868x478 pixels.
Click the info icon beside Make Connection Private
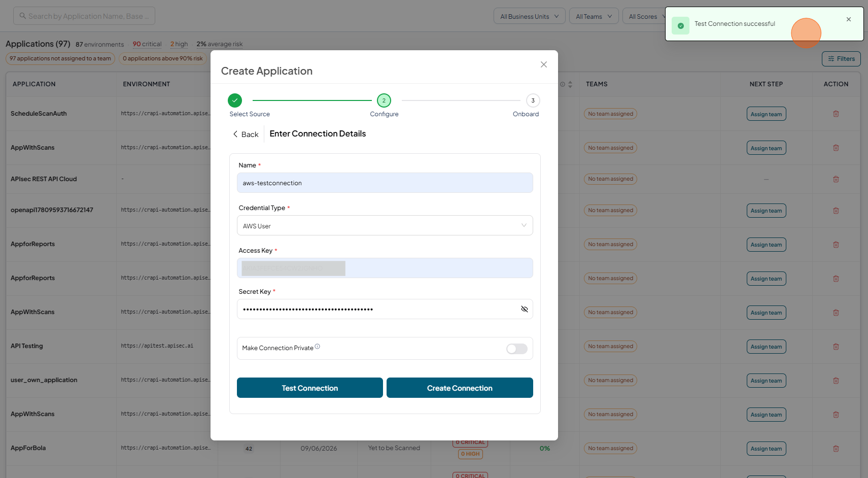(317, 347)
